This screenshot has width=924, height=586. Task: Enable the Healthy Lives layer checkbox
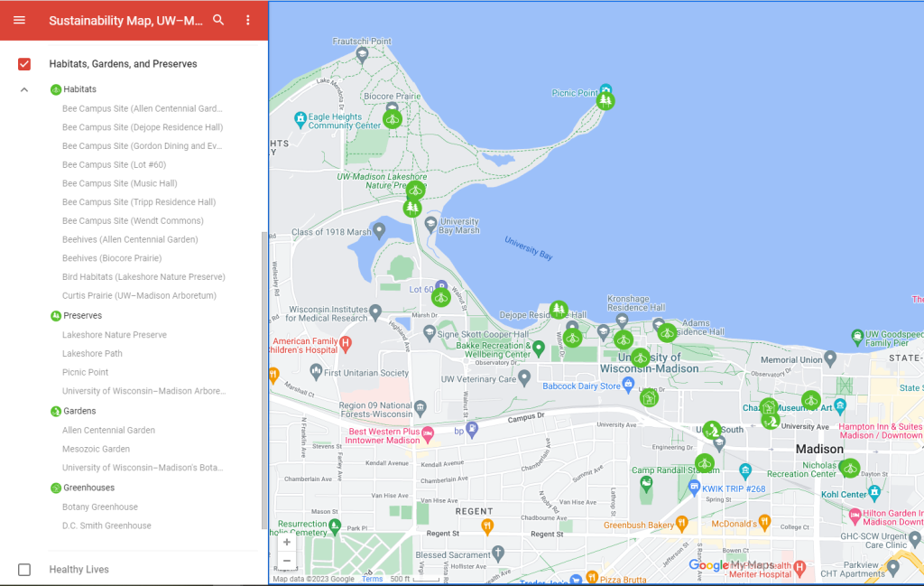click(x=24, y=570)
